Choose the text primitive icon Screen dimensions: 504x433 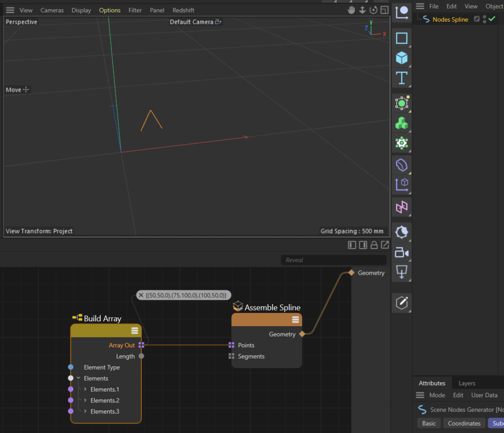coord(401,77)
